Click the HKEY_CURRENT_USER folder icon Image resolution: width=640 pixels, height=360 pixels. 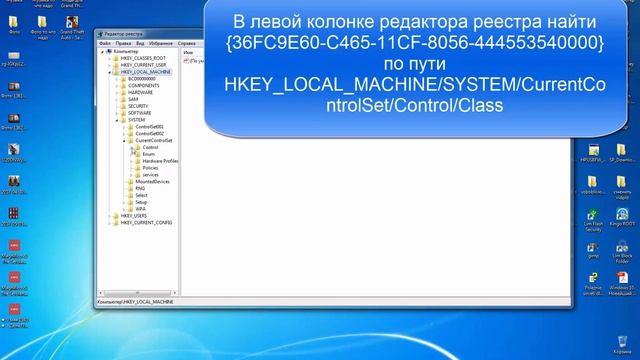pyautogui.click(x=116, y=65)
